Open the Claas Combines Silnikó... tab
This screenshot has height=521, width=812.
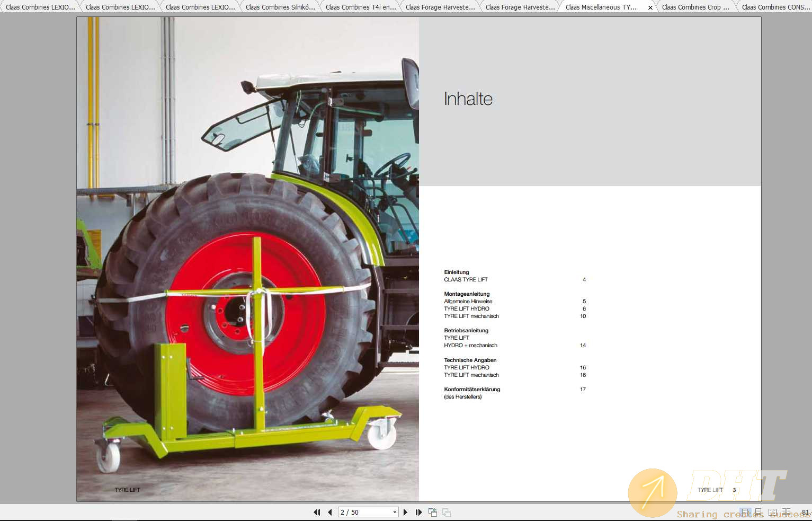[x=280, y=7]
